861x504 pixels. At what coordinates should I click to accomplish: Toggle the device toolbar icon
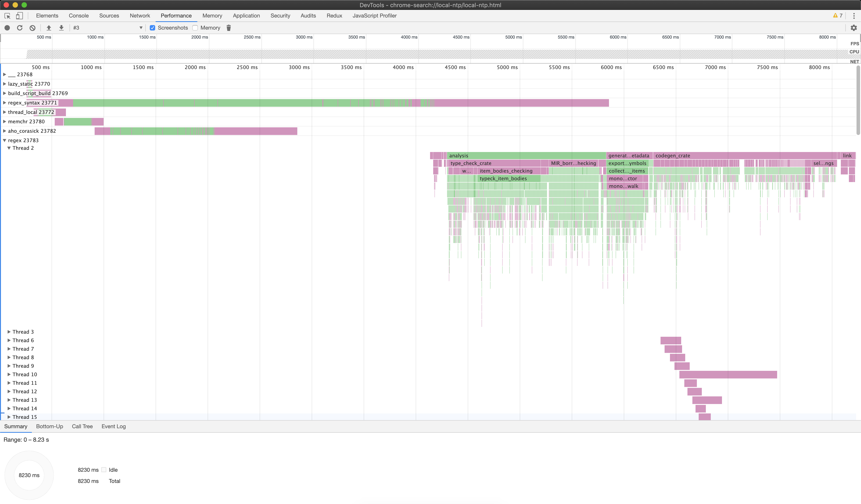[x=20, y=16]
